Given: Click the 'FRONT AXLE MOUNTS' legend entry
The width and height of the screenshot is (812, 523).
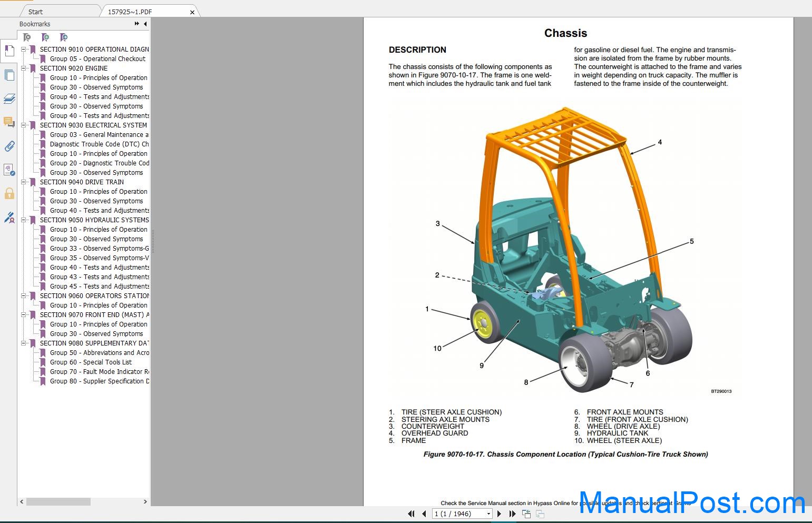Looking at the screenshot, I should coord(625,412).
